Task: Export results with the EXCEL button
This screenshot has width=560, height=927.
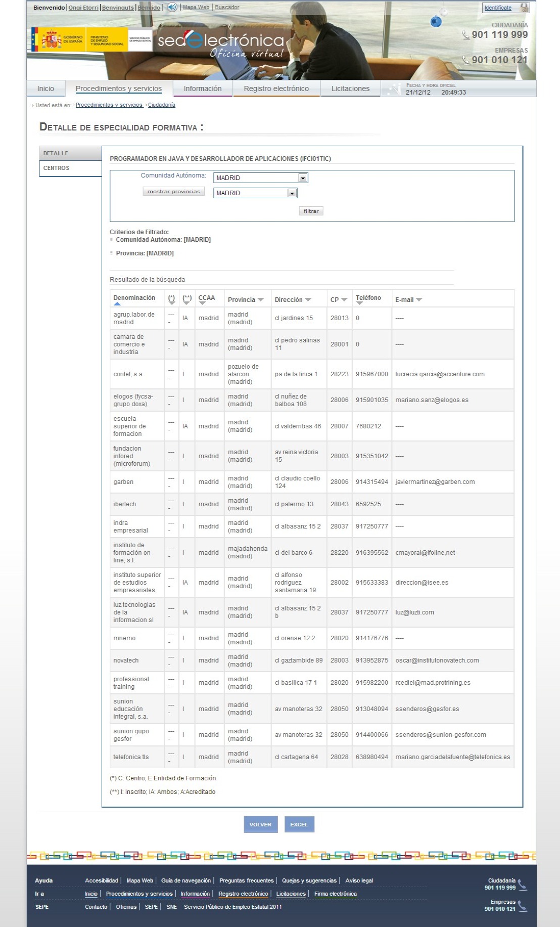Action: click(x=299, y=824)
